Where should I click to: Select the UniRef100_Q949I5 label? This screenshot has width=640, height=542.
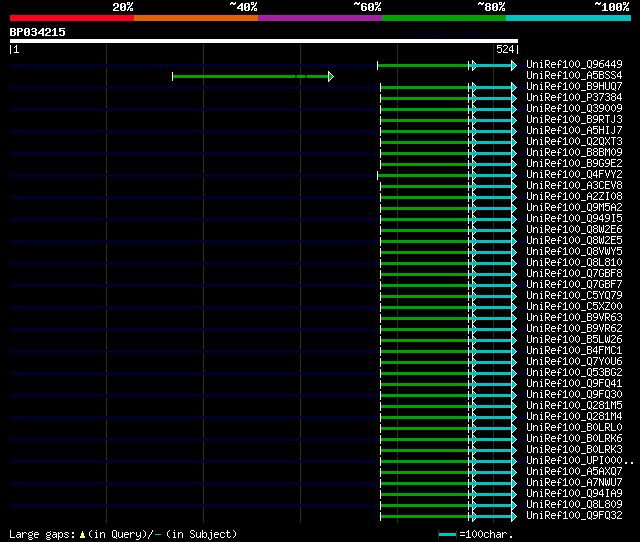(574, 218)
